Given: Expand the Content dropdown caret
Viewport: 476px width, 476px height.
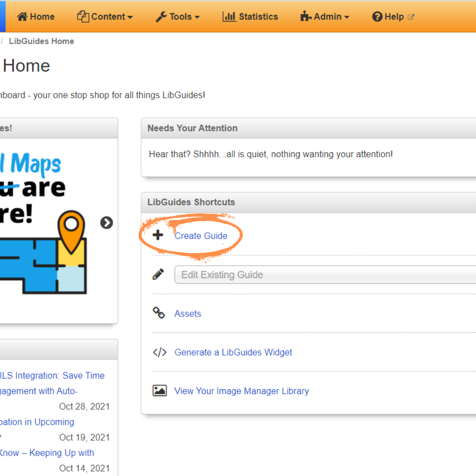Looking at the screenshot, I should pos(130,17).
